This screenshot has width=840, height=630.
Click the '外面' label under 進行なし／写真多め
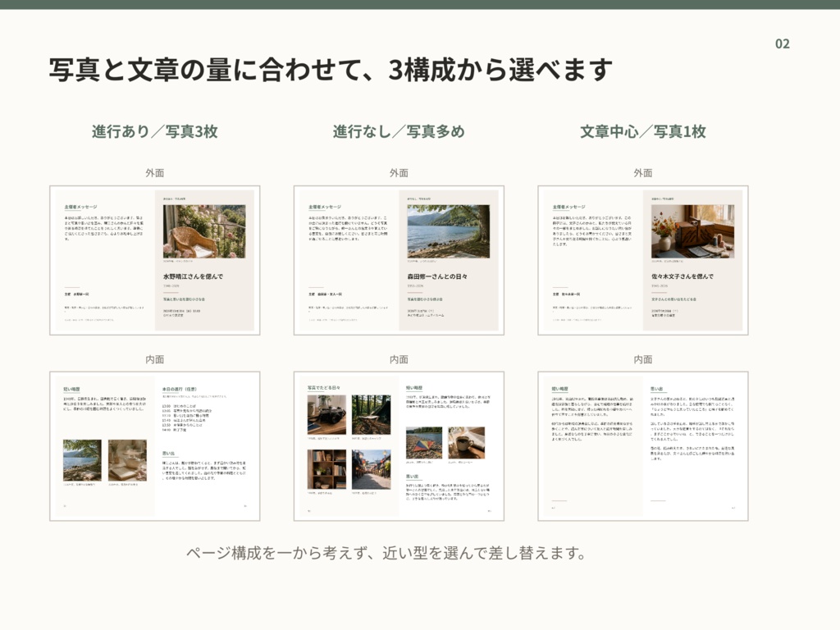pos(399,173)
